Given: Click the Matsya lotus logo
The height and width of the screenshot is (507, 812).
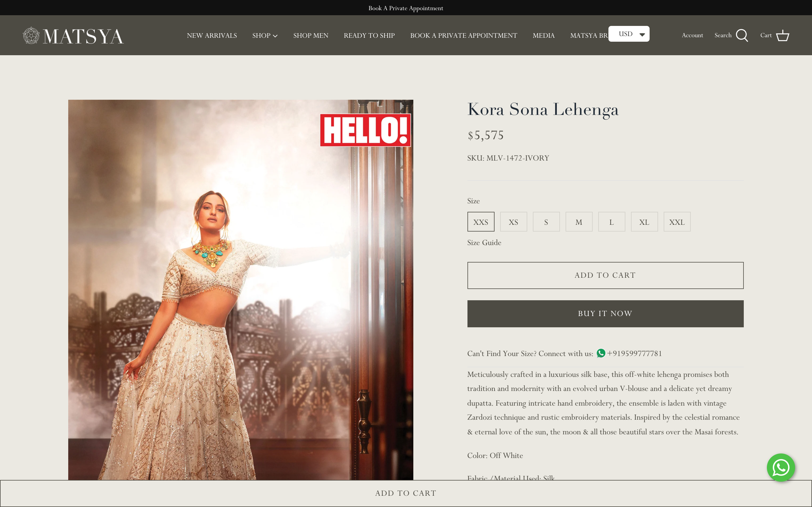Looking at the screenshot, I should (32, 35).
